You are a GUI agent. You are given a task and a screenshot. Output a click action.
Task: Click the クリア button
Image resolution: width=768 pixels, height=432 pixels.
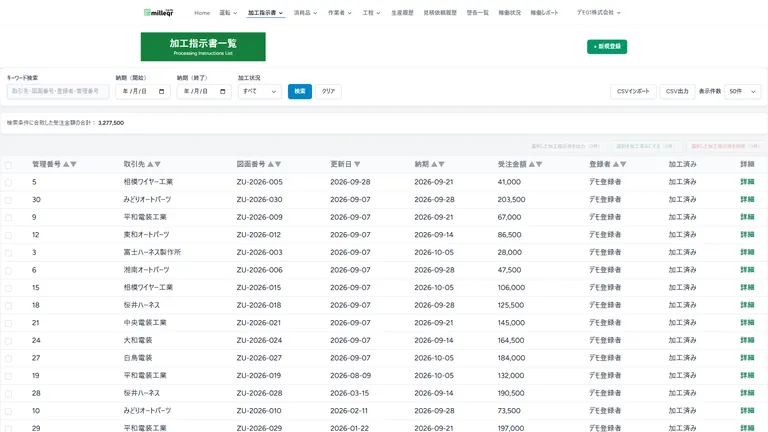point(328,92)
